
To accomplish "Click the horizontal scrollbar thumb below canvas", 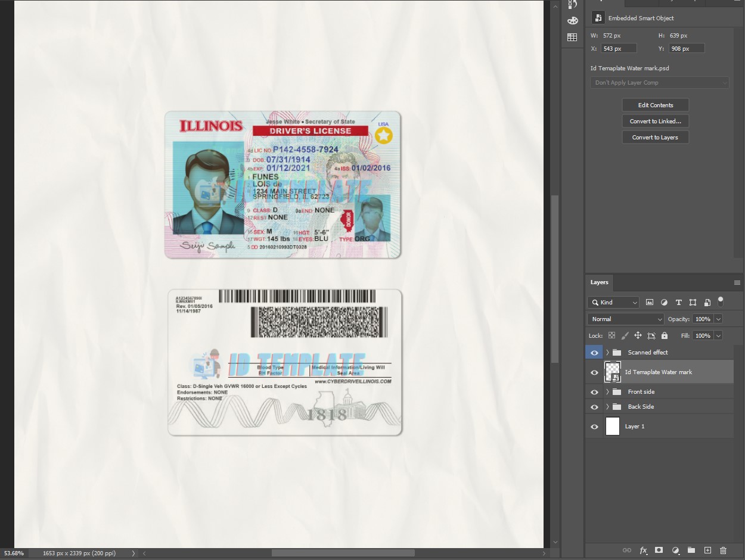I will click(343, 553).
